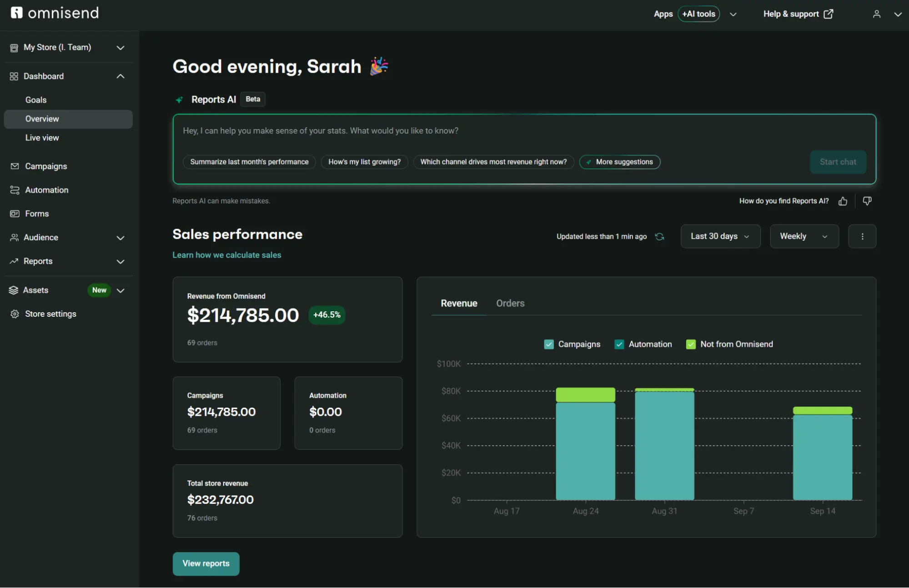909x588 pixels.
Task: Open the Last 30 days dropdown
Action: [720, 236]
